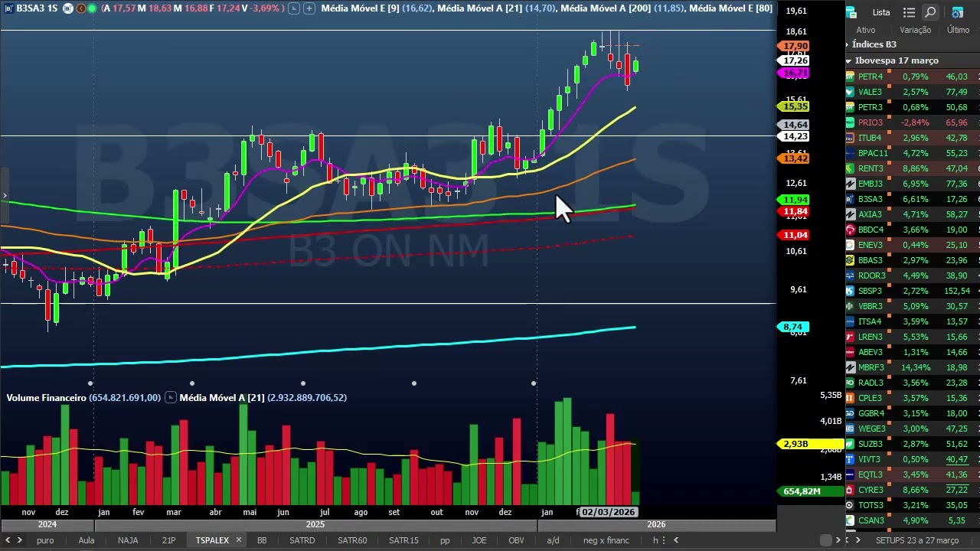Image resolution: width=980 pixels, height=551 pixels.
Task: Click the cyan 8,74 moving average price tag
Action: pyautogui.click(x=793, y=327)
